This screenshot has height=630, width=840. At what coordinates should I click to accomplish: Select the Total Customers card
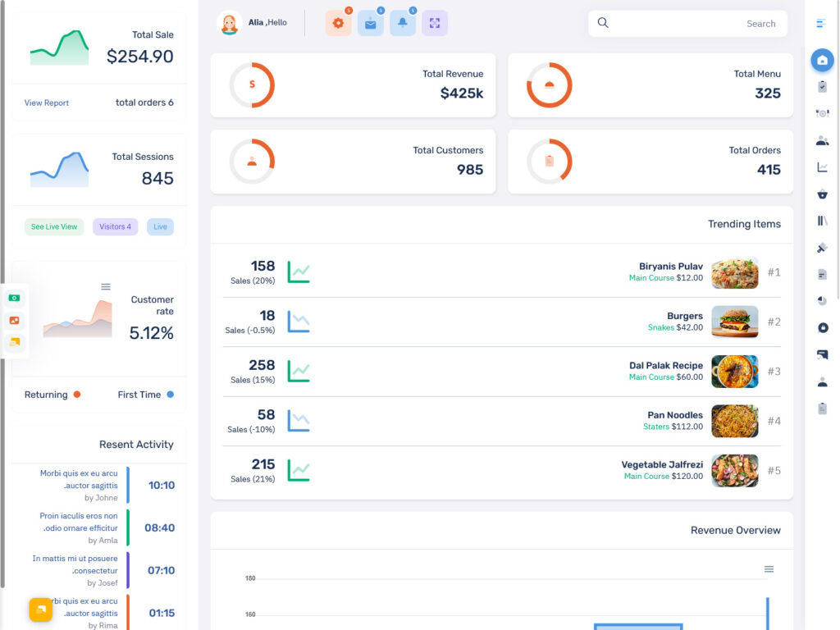[x=353, y=162]
